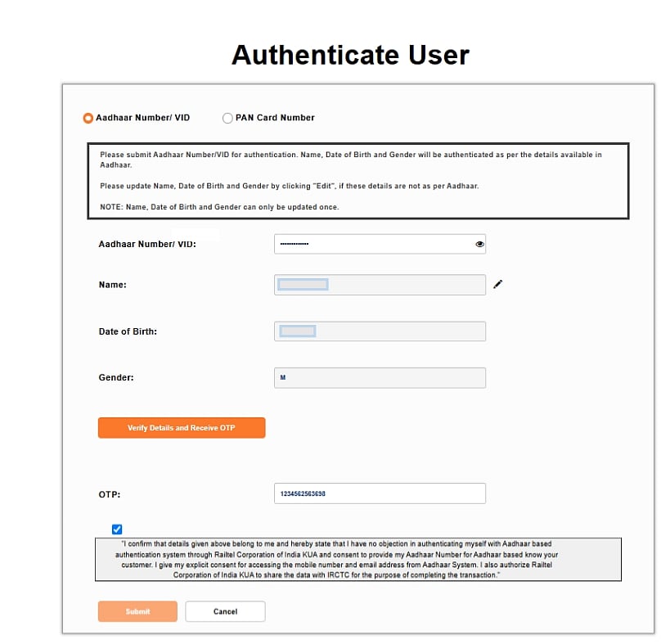This screenshot has height=644, width=670.
Task: Click the Aadhaar authentication instructions note box
Action: [357, 181]
